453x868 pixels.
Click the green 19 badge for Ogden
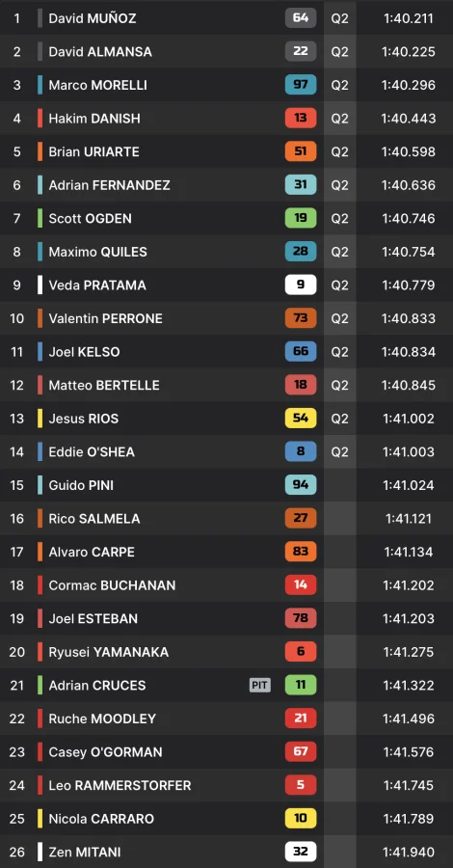click(x=301, y=218)
